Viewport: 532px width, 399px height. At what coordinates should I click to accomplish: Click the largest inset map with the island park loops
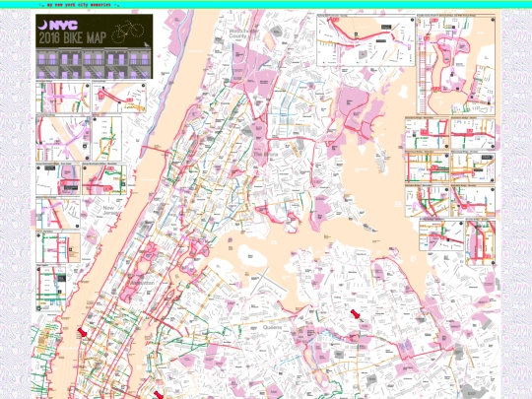pos(456,64)
